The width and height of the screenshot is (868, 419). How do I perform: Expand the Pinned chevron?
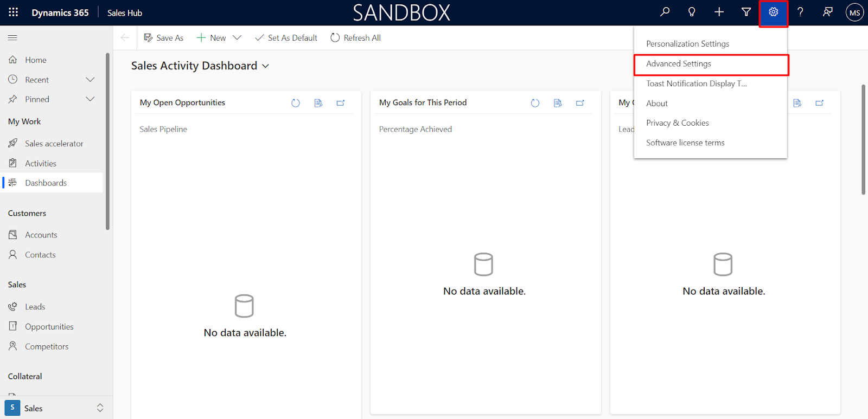tap(90, 99)
